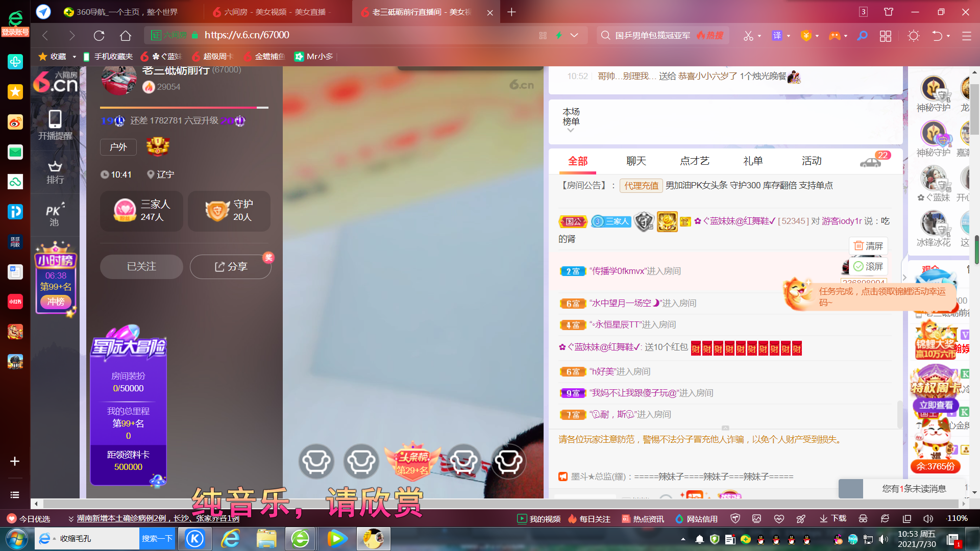The width and height of the screenshot is (980, 551).
Task: Open the favorites star sidebar icon
Action: tap(15, 92)
